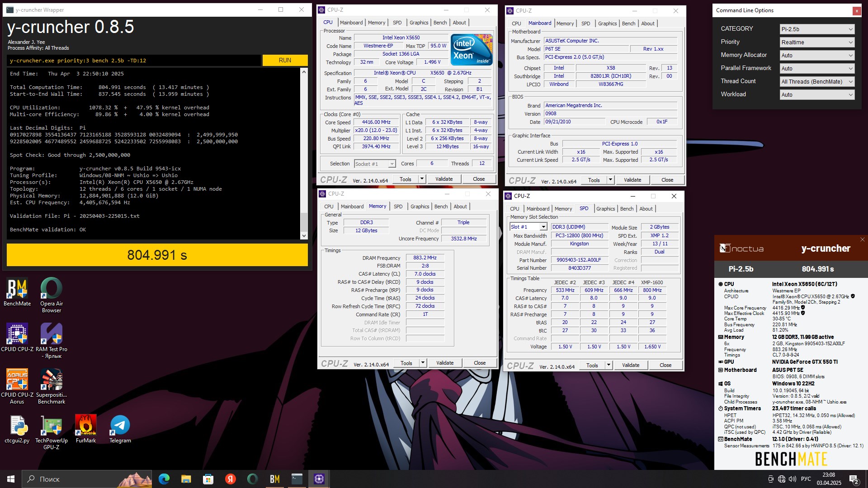The height and width of the screenshot is (488, 868).
Task: Switch to CPU-Z on the taskbar
Action: click(x=319, y=479)
